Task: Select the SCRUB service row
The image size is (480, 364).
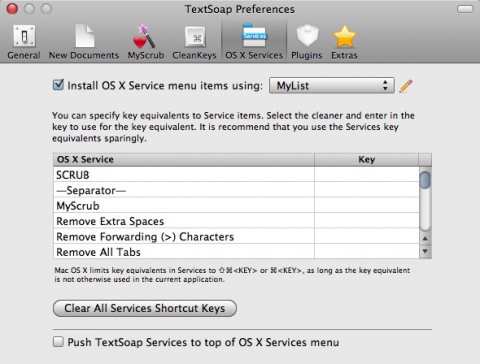Action: (x=236, y=174)
